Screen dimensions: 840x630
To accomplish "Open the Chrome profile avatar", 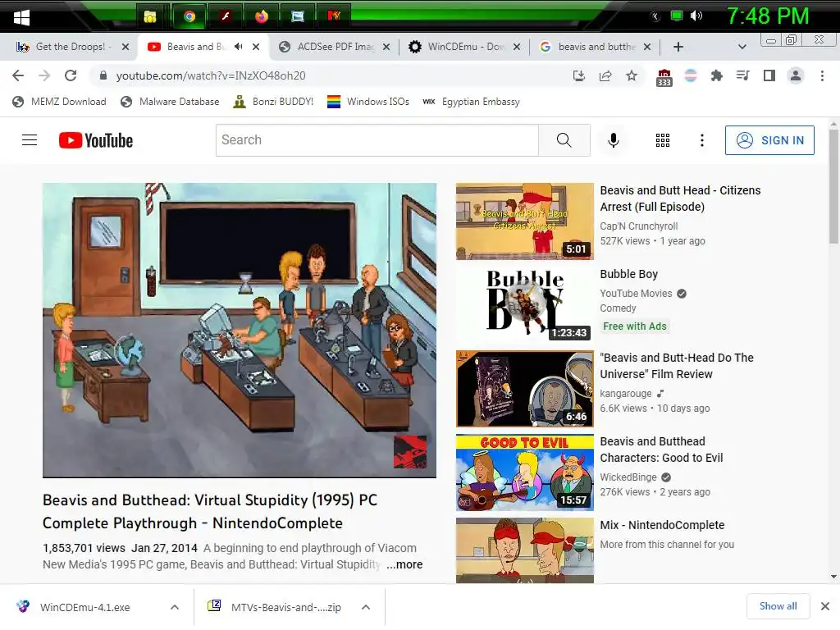I will (796, 75).
